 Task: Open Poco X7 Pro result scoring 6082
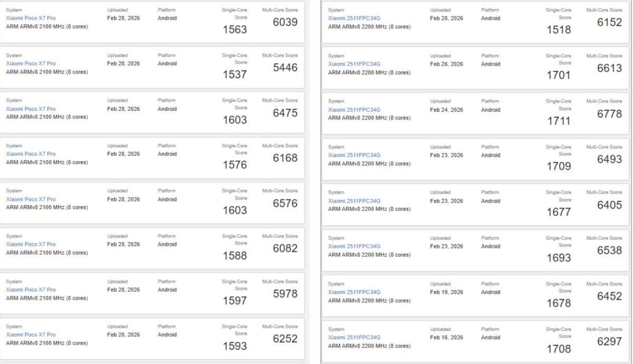point(31,244)
